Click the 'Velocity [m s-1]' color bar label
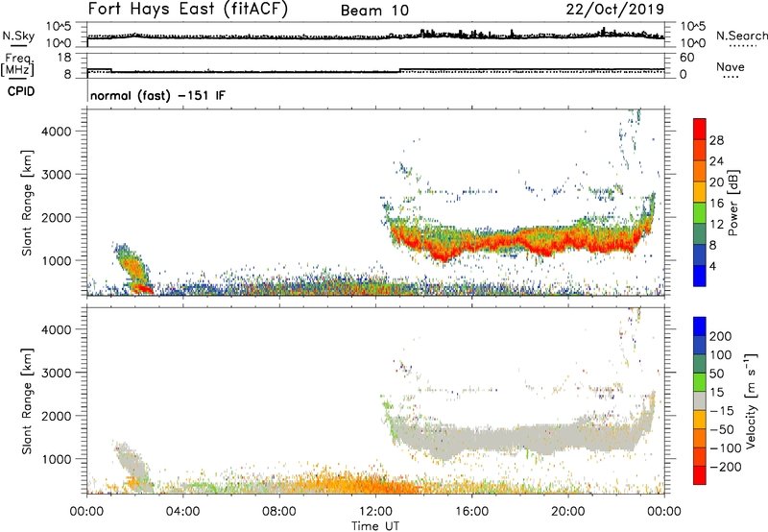Image resolution: width=768 pixels, height=532 pixels. tap(751, 400)
